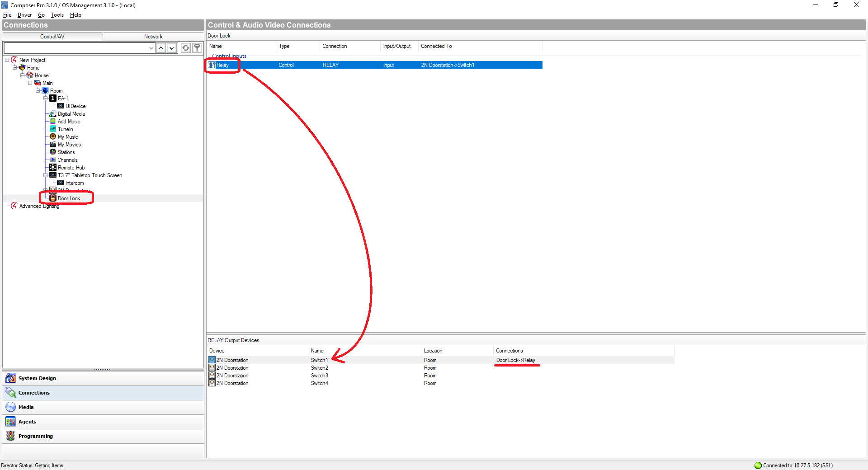This screenshot has width=868, height=470.
Task: Select the Door Lock padlock icon in tree
Action: click(53, 198)
